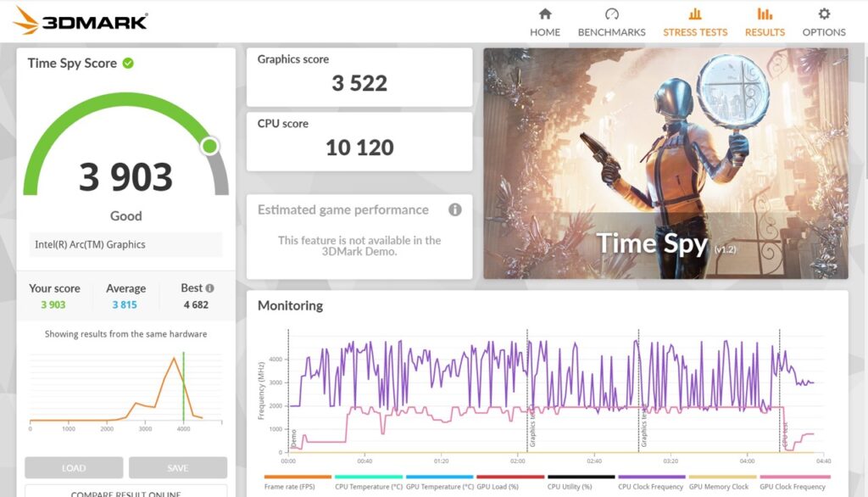Click the Time Spy artwork image
The image size is (868, 497).
(x=665, y=161)
